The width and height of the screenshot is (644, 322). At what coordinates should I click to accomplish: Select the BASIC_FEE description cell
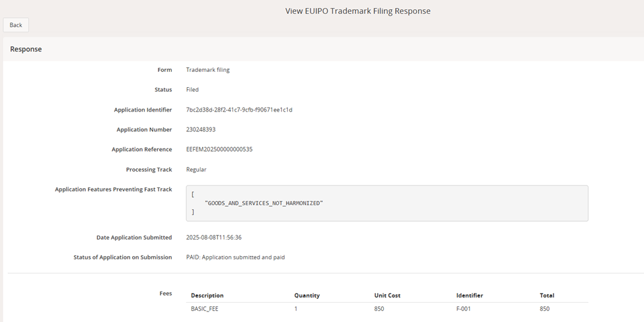(x=205, y=309)
